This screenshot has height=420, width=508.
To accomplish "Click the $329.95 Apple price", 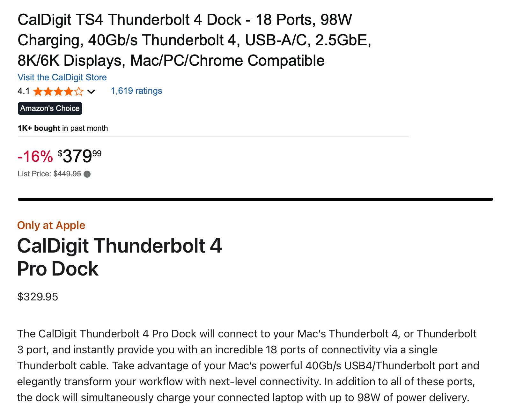I will tap(38, 297).
